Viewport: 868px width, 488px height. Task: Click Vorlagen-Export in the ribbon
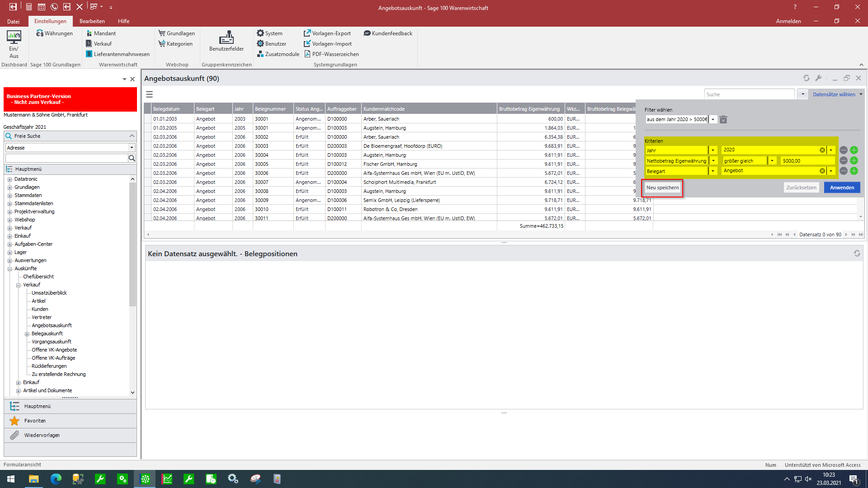tap(327, 33)
